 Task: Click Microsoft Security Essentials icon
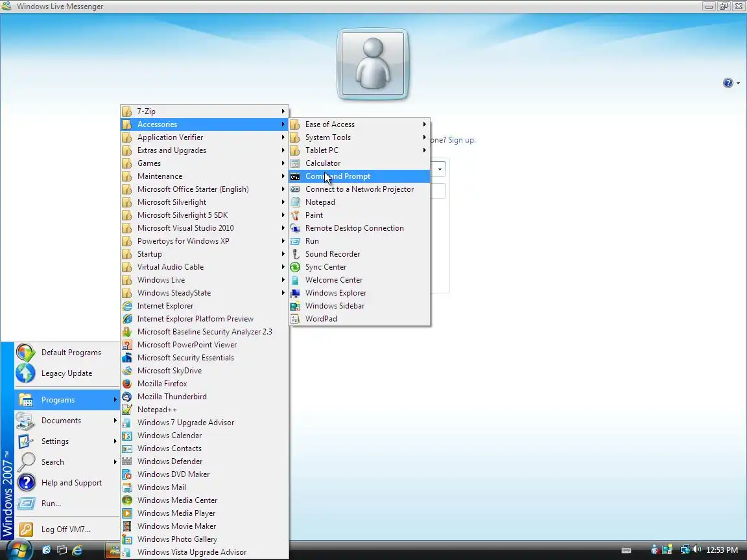pos(127,358)
